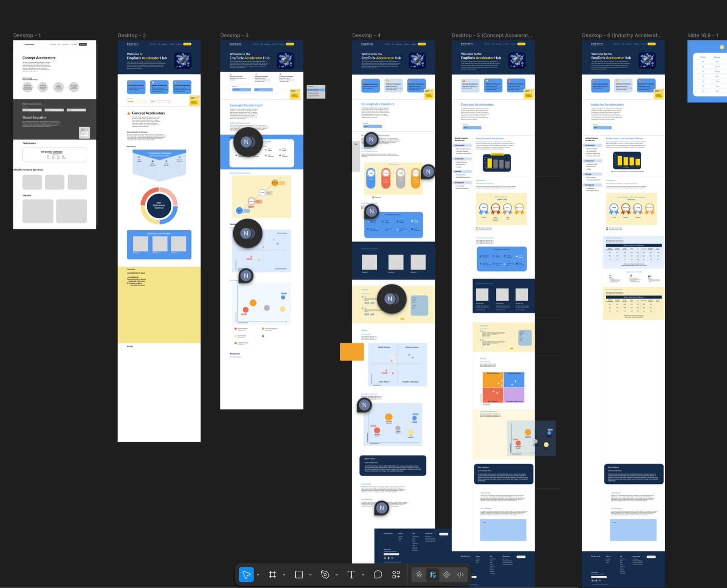Select the Desktop - 3 frame label
Image resolution: width=727 pixels, height=588 pixels.
234,35
